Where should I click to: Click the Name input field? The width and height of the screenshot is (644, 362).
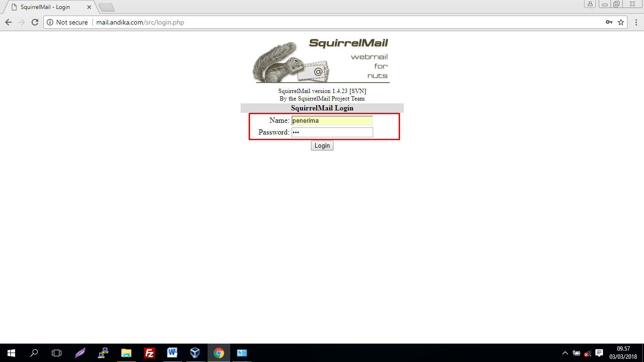332,120
